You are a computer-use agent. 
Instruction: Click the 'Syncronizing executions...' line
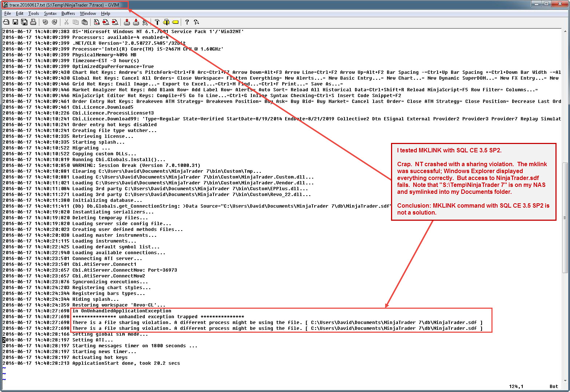(x=75, y=282)
